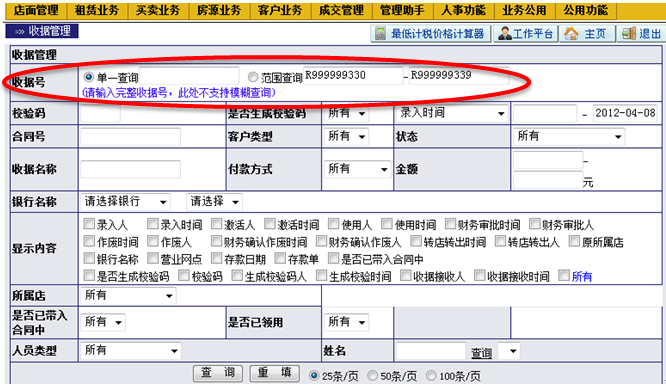Check the 存款单 checkbox

280,258
